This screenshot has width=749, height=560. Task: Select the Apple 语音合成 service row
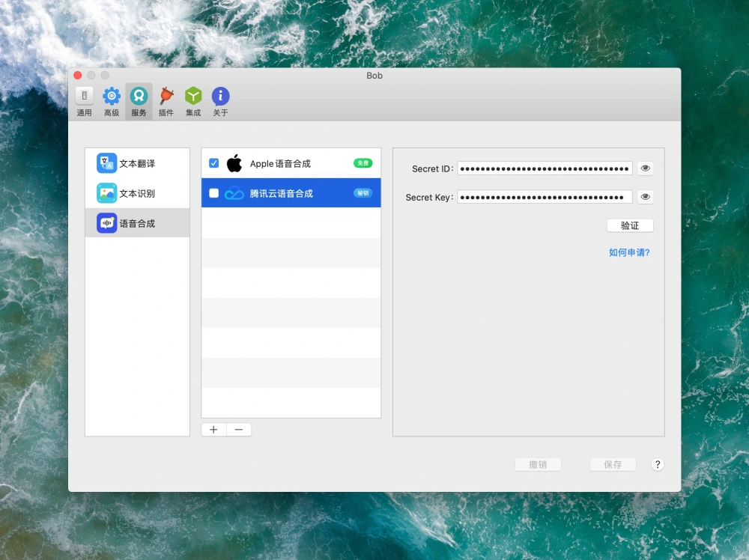[x=291, y=163]
